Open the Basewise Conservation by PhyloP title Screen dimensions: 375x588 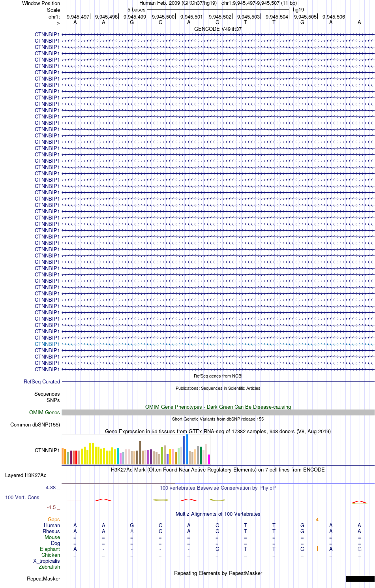pos(218,488)
